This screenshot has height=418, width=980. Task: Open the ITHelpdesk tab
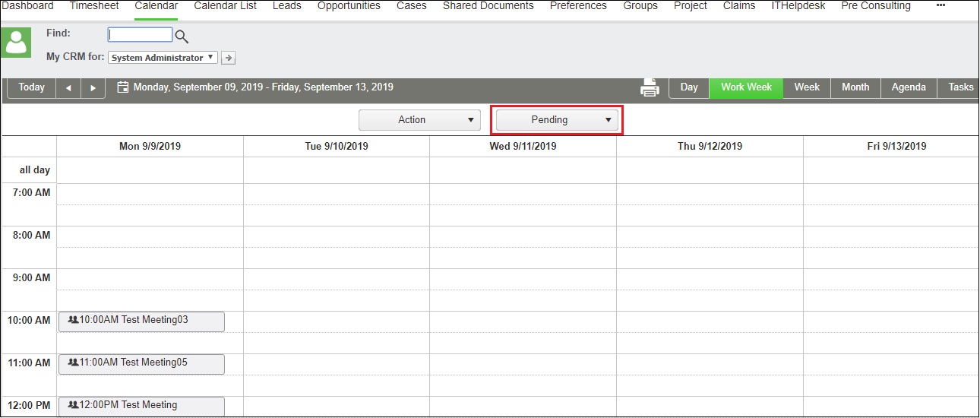click(x=798, y=6)
